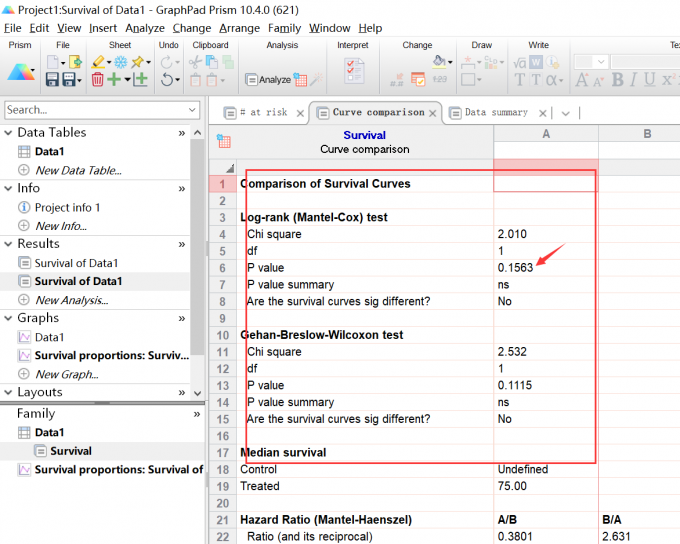
Task: Open the new sheet plus dropdown arrow
Action: click(x=128, y=79)
